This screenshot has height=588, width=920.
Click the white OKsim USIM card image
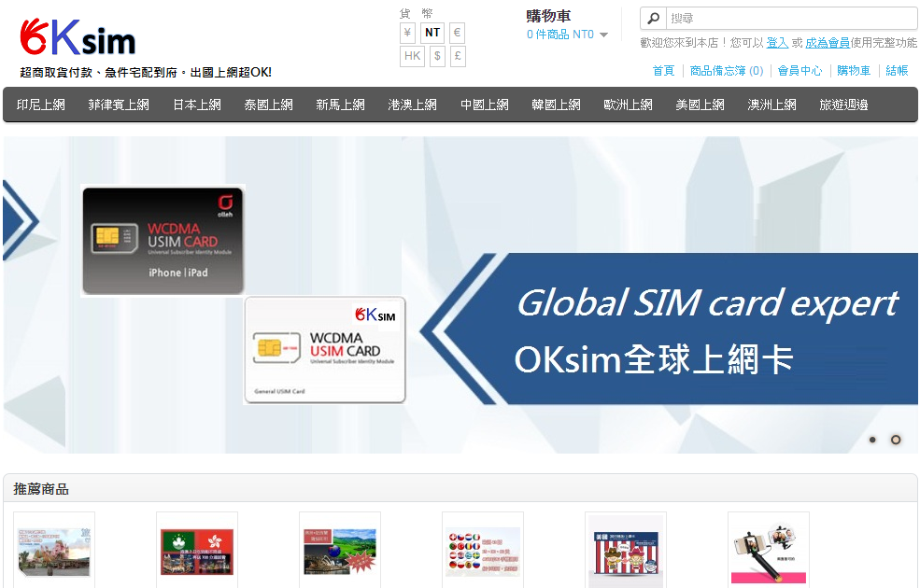(x=324, y=350)
